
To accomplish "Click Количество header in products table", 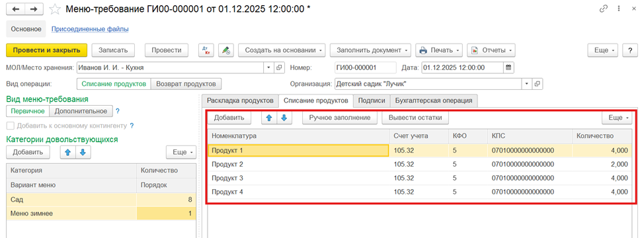I will tap(602, 136).
